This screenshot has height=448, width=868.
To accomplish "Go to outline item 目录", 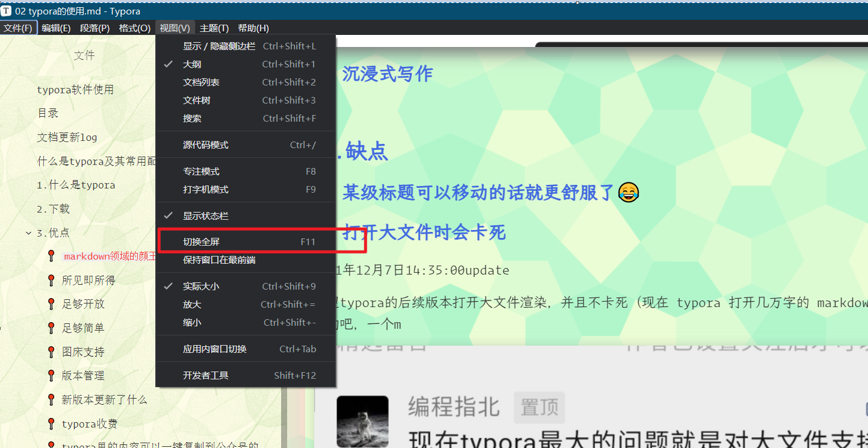I will [x=48, y=113].
